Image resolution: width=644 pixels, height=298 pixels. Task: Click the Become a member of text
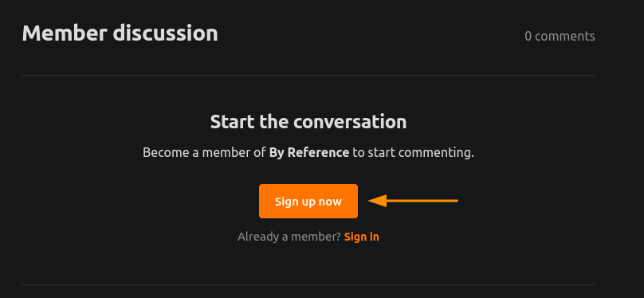[204, 153]
